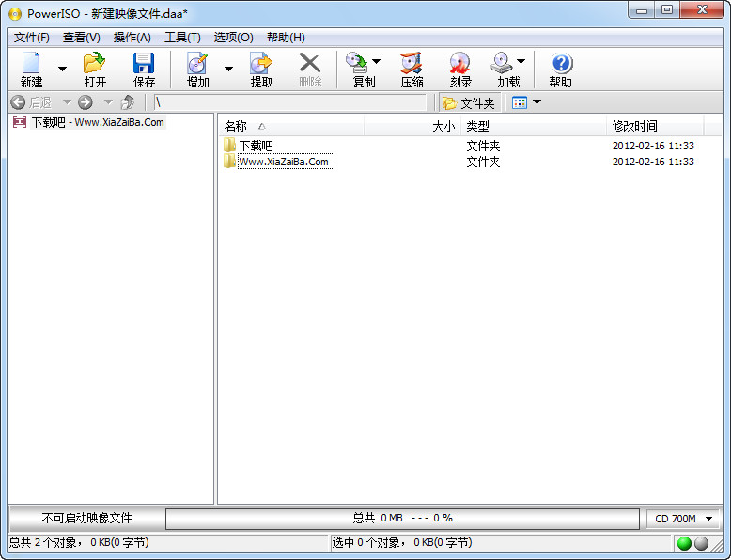Click the view mode grid icon
Screen dimensions: 731x560
click(x=520, y=102)
